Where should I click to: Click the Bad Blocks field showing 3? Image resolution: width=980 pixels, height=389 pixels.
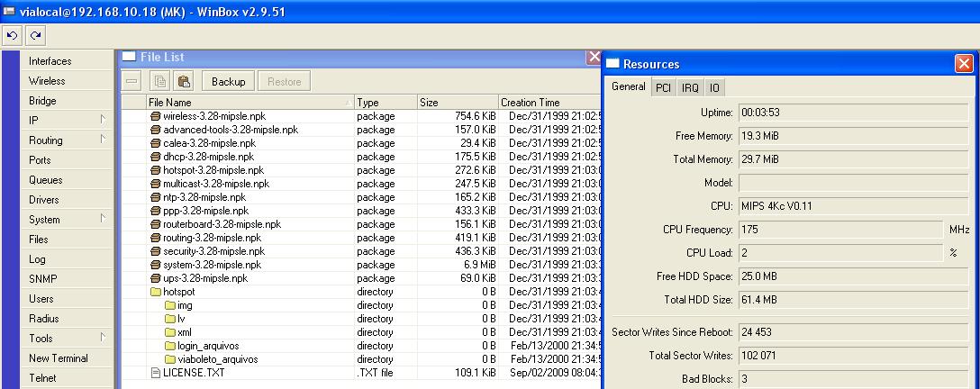click(x=853, y=379)
